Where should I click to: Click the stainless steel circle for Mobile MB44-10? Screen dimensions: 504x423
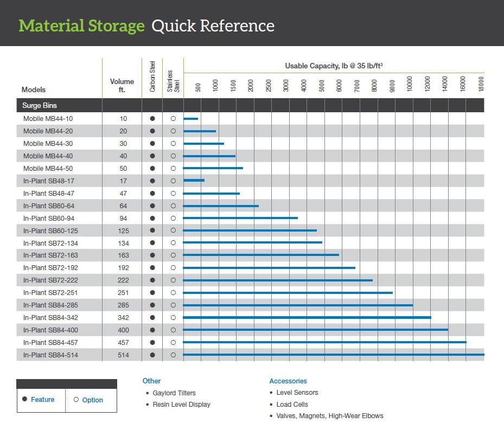173,119
